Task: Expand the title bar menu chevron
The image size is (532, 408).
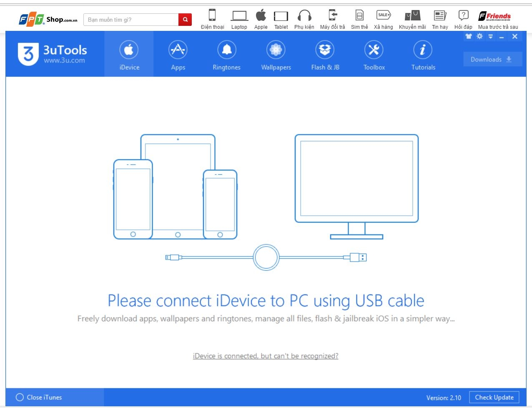Action: [491, 36]
